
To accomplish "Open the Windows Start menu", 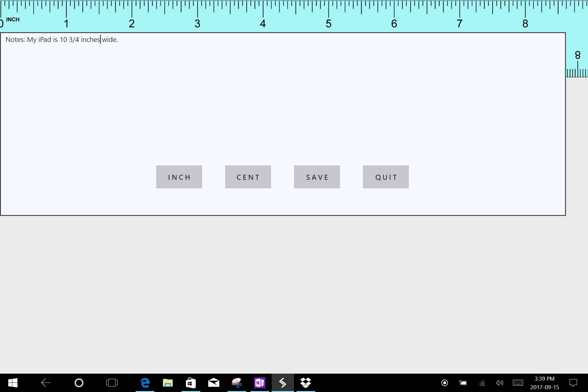I will pos(13,383).
